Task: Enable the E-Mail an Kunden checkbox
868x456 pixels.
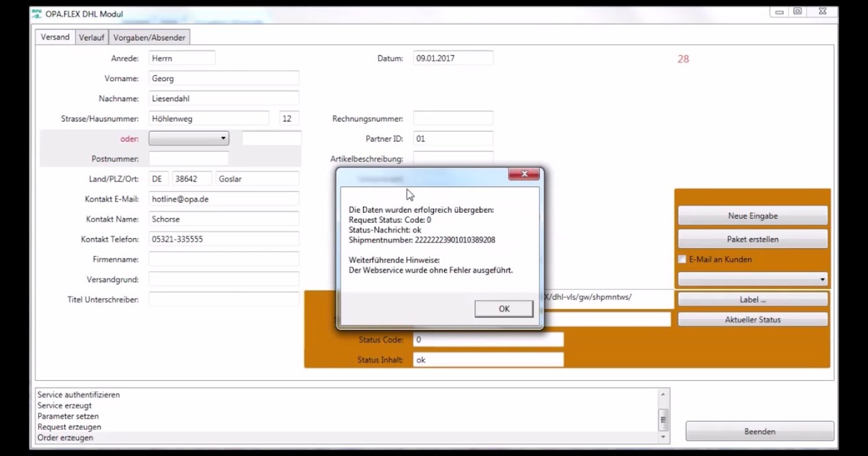Action: [682, 259]
